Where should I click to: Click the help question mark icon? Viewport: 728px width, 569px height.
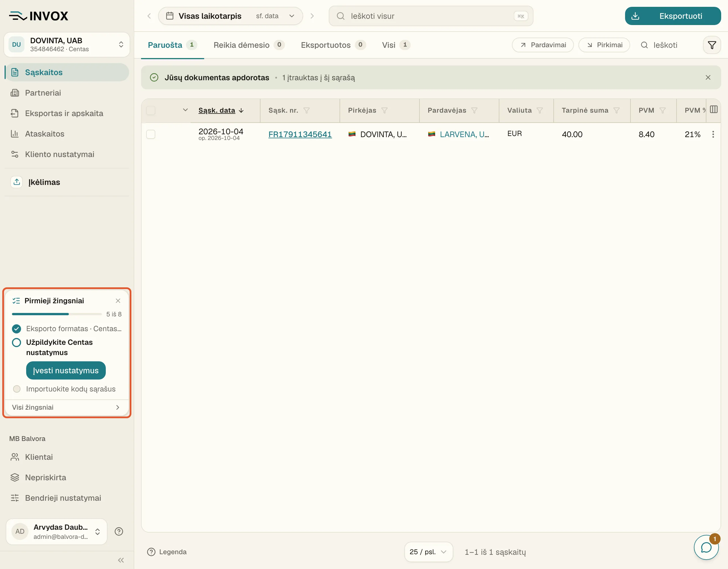click(119, 531)
